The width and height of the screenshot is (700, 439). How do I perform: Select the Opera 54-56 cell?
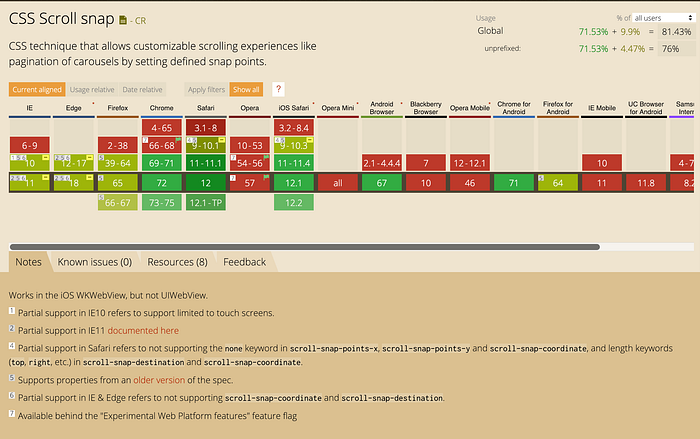click(x=250, y=163)
